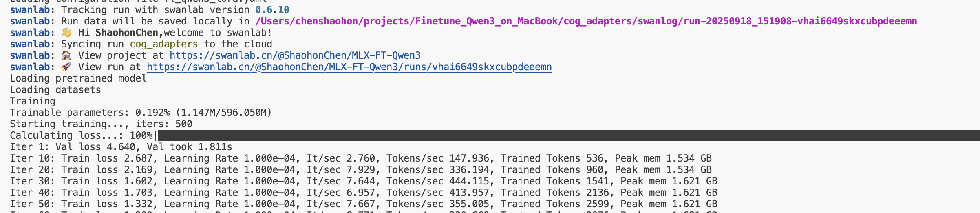Screen dimensions: 980x213
Task: Open the swanlab MLX-FT-Qwen3 project link
Action: coord(295,55)
